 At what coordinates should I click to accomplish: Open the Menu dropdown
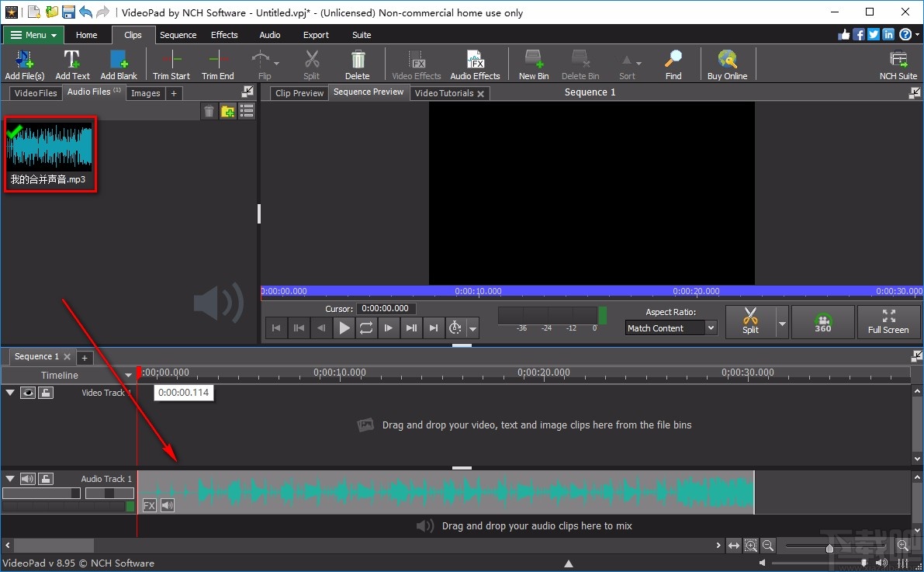33,35
